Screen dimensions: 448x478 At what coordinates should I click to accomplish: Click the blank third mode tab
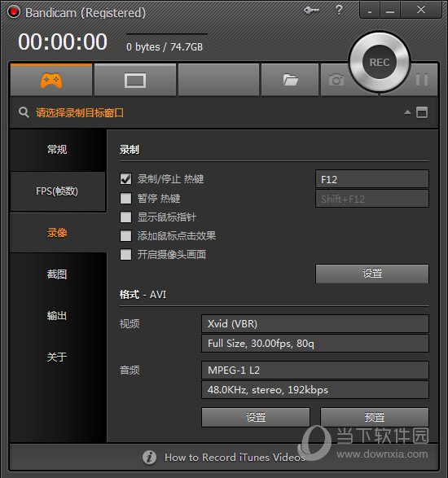point(218,80)
